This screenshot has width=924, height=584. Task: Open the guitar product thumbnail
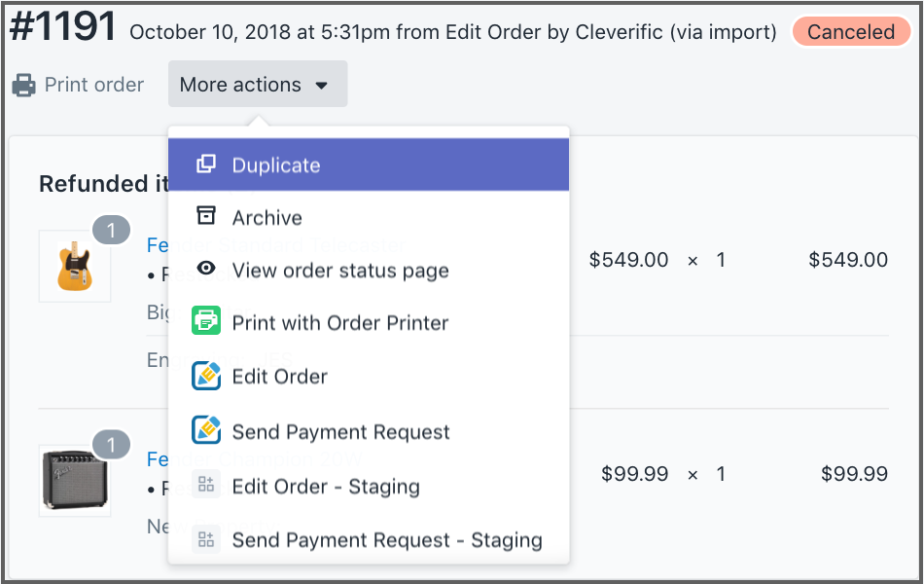click(74, 266)
